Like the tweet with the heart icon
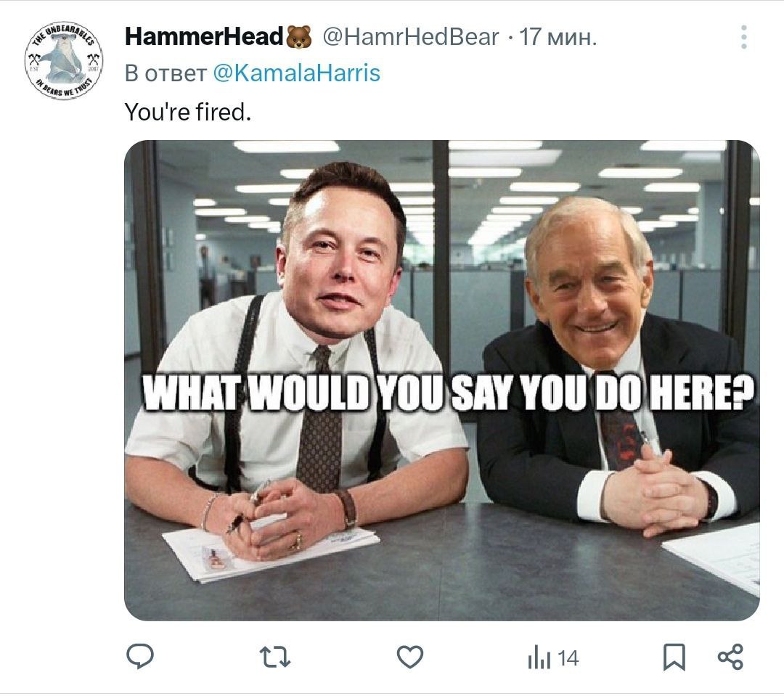Screen dimensions: 784x696 coord(410,658)
